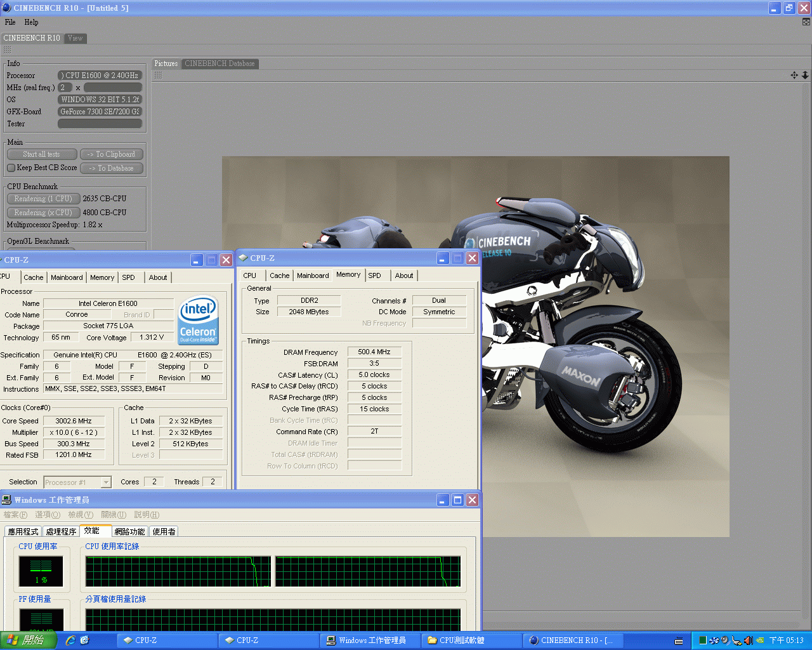Open Mainboard tab in right CPU-Z window

click(x=313, y=275)
